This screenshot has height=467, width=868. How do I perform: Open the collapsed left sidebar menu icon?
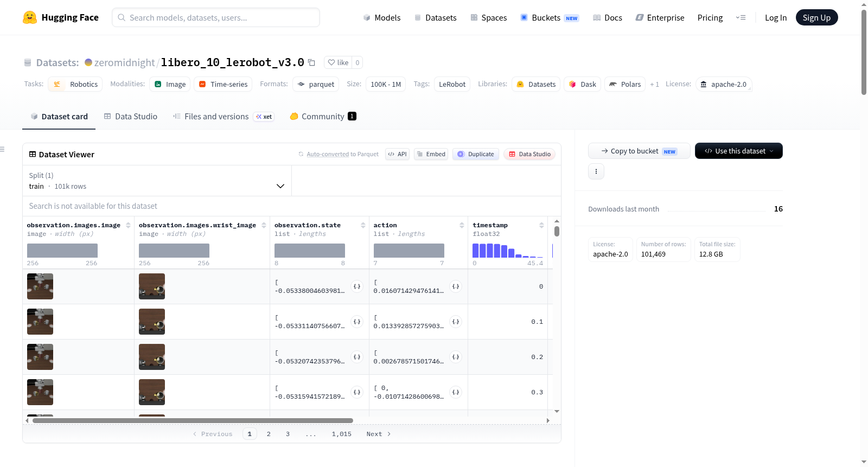click(2, 149)
